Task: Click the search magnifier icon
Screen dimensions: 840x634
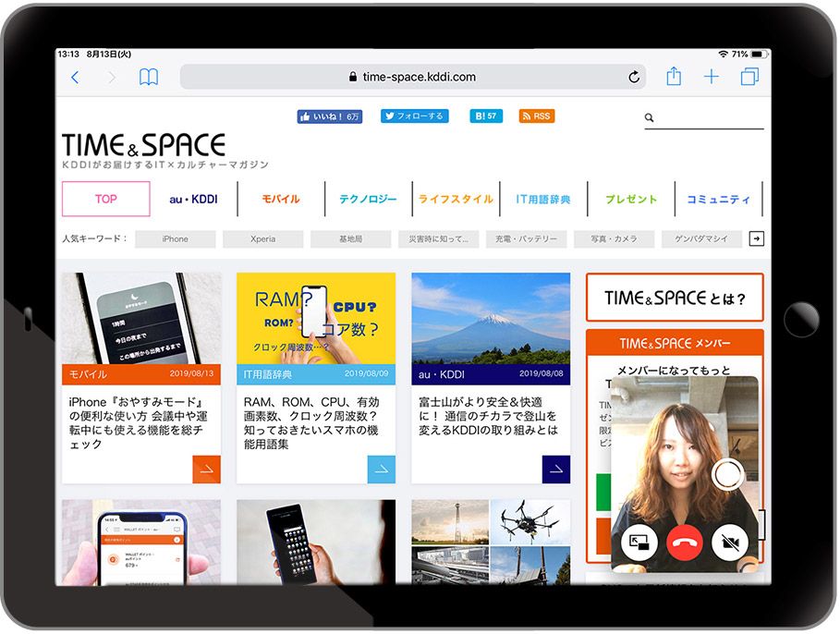Action: point(649,118)
